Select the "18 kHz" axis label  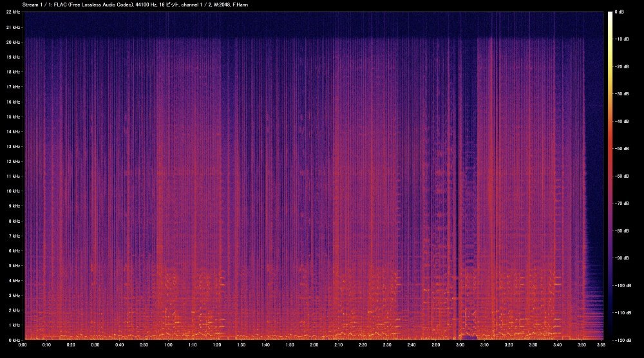[13, 72]
